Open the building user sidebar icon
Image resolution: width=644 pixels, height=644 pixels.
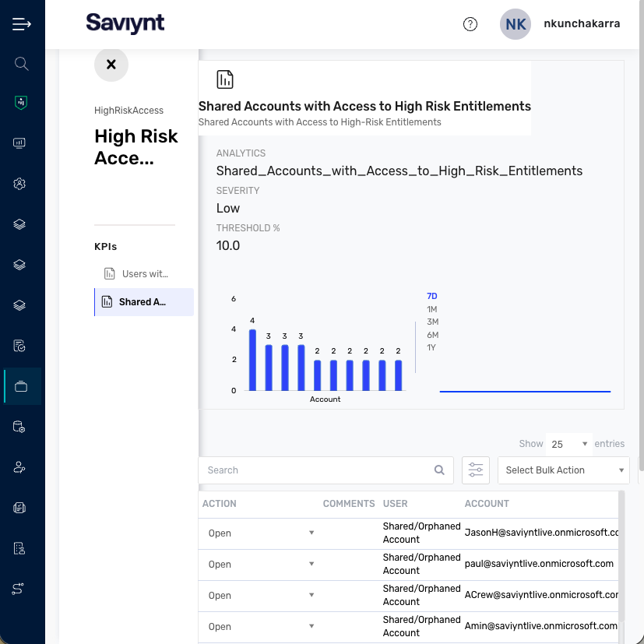click(x=19, y=548)
